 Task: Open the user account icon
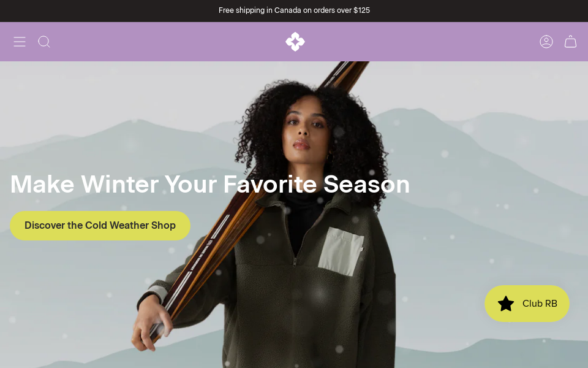(x=546, y=42)
